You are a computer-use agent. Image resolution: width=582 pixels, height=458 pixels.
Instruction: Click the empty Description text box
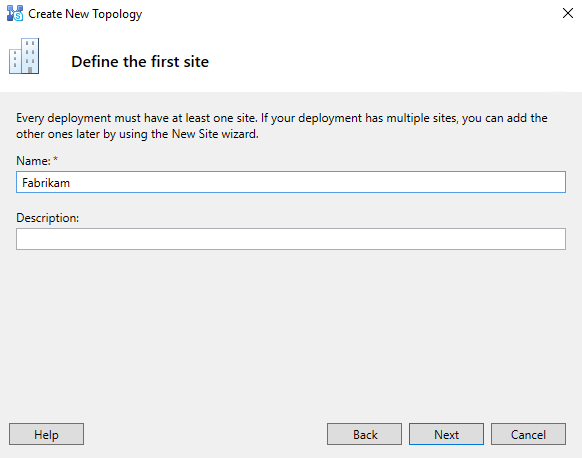coord(291,239)
